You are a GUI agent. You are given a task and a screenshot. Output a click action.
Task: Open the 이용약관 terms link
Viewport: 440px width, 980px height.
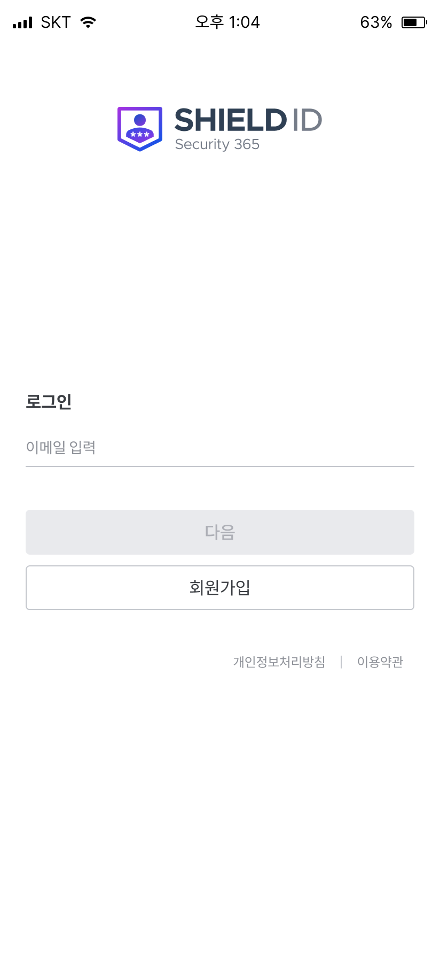pos(380,662)
